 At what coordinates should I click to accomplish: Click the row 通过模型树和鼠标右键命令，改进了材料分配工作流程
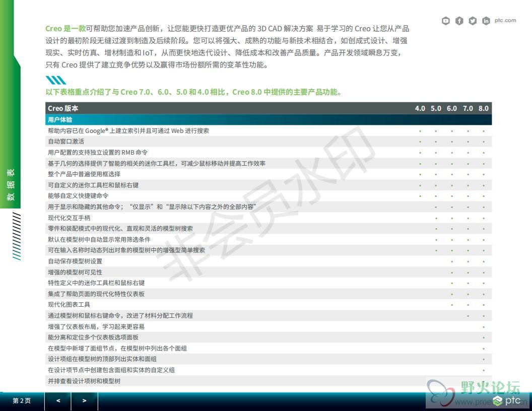(269, 316)
